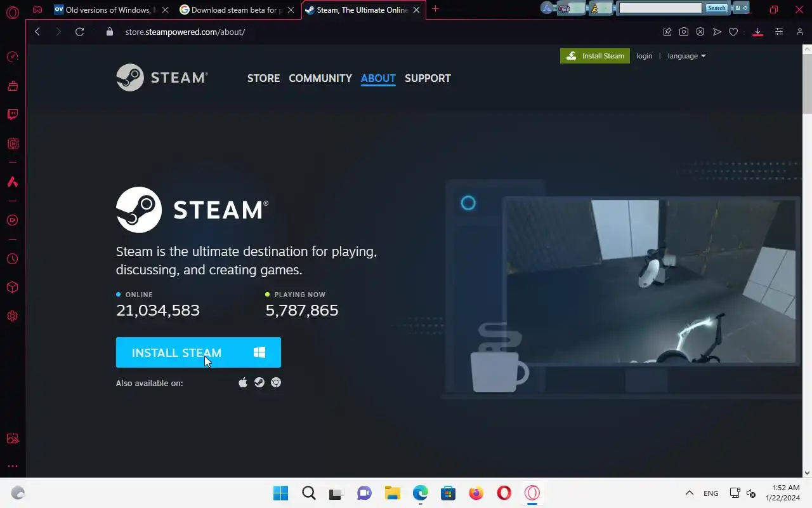Close the Download steam beta tab
This screenshot has width=812, height=508.
pos(291,10)
